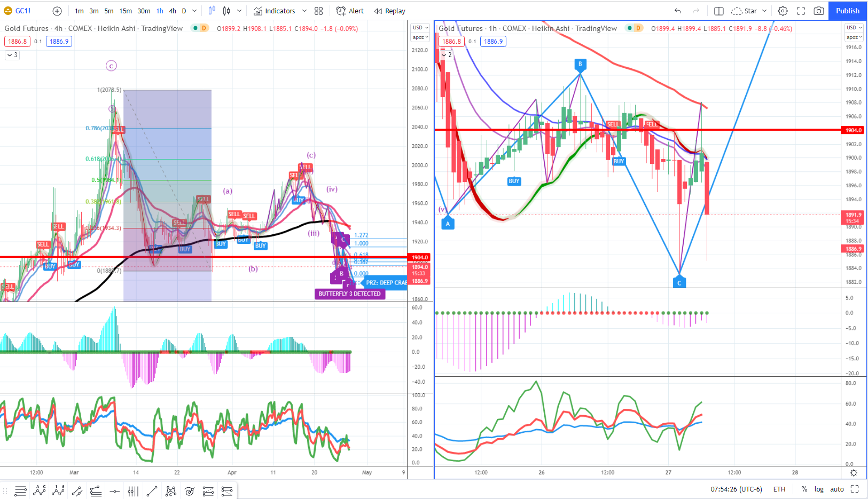
Task: Open USD currency dropdown on 4h chart
Action: click(x=421, y=28)
